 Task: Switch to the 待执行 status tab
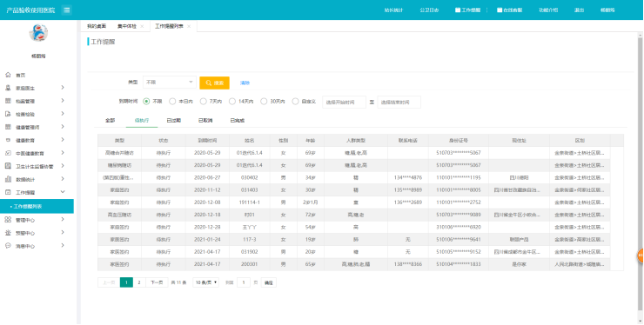(x=142, y=121)
